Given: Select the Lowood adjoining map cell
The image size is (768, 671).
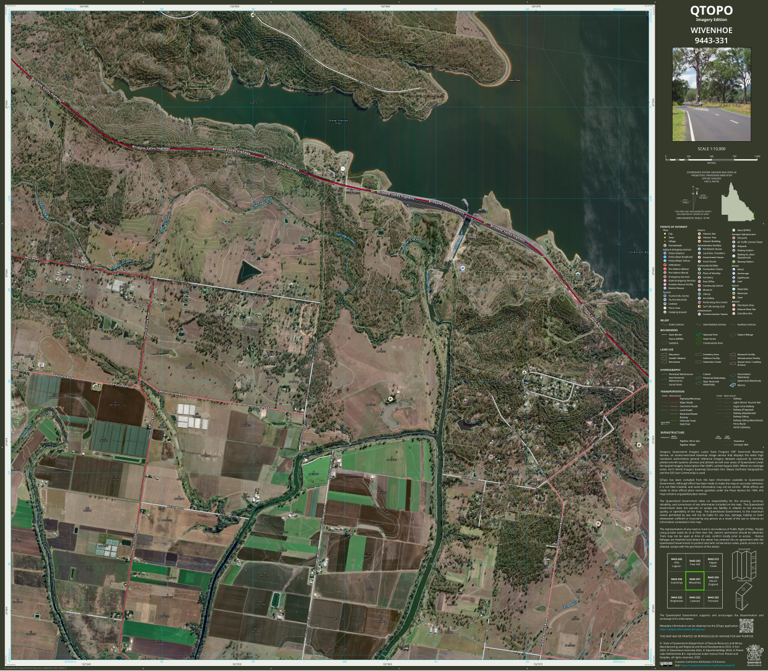Looking at the screenshot, I should pyautogui.click(x=695, y=599).
